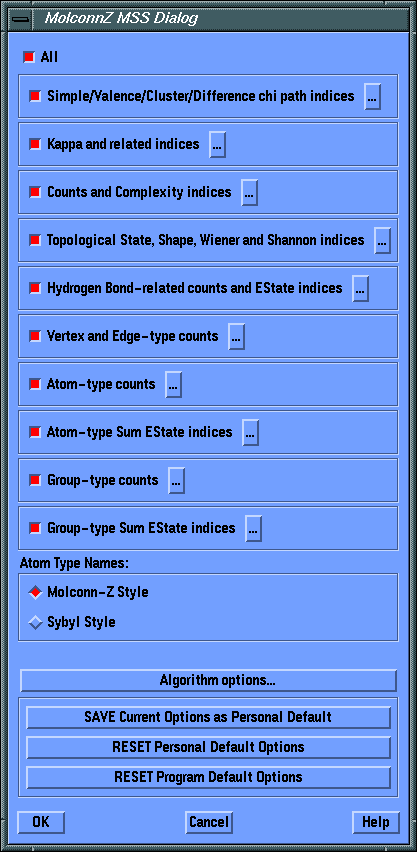
Task: Click RESET Program Default Options
Action: coord(209,777)
